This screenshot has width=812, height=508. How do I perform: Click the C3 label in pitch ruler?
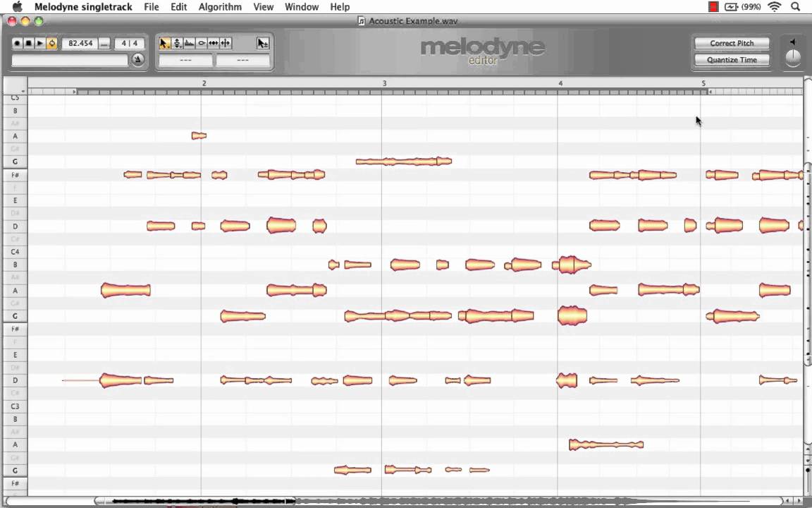(15, 406)
